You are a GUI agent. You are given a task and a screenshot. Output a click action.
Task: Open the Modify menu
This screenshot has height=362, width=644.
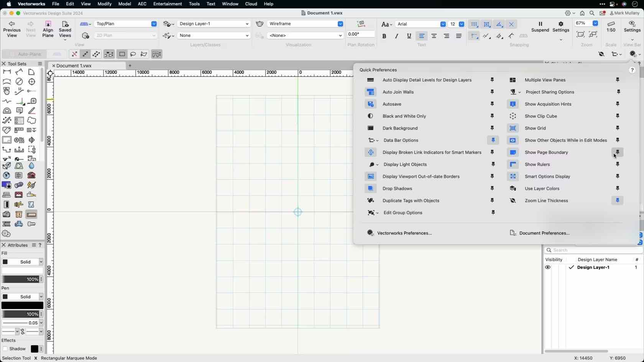click(104, 4)
